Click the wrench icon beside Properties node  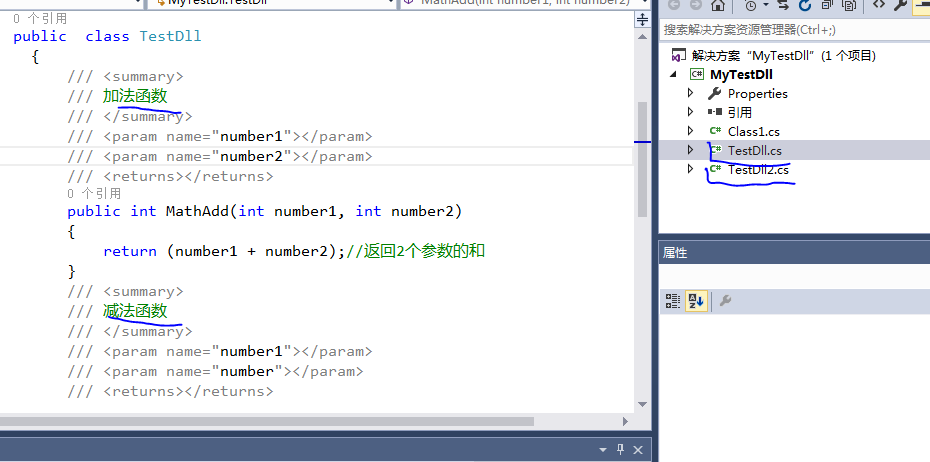point(715,93)
